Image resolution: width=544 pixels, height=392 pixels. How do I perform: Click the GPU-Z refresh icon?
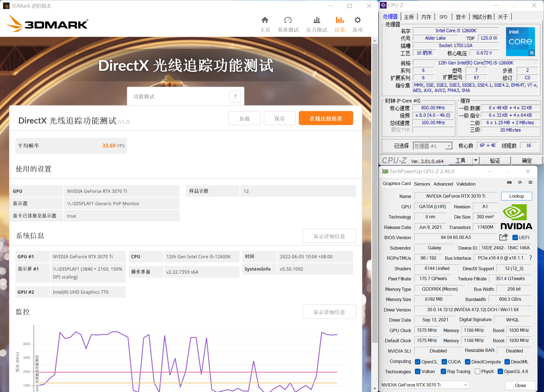520,182
